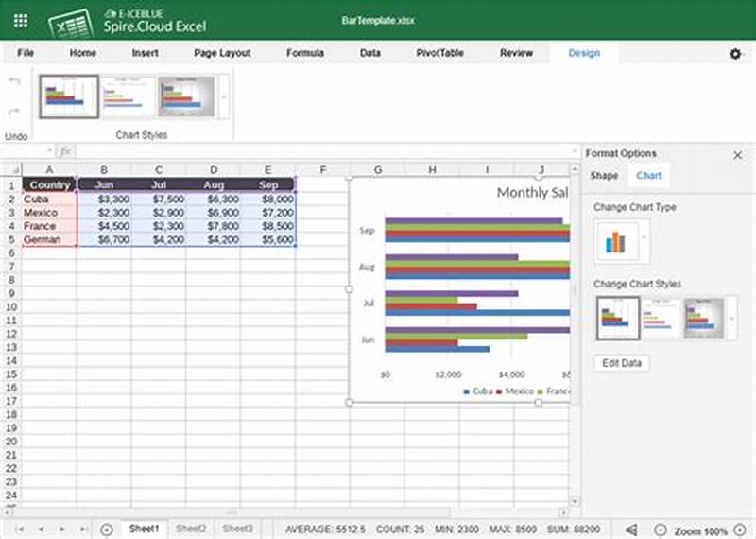Click the zoom out minus icon
The image size is (756, 539).
click(x=660, y=530)
